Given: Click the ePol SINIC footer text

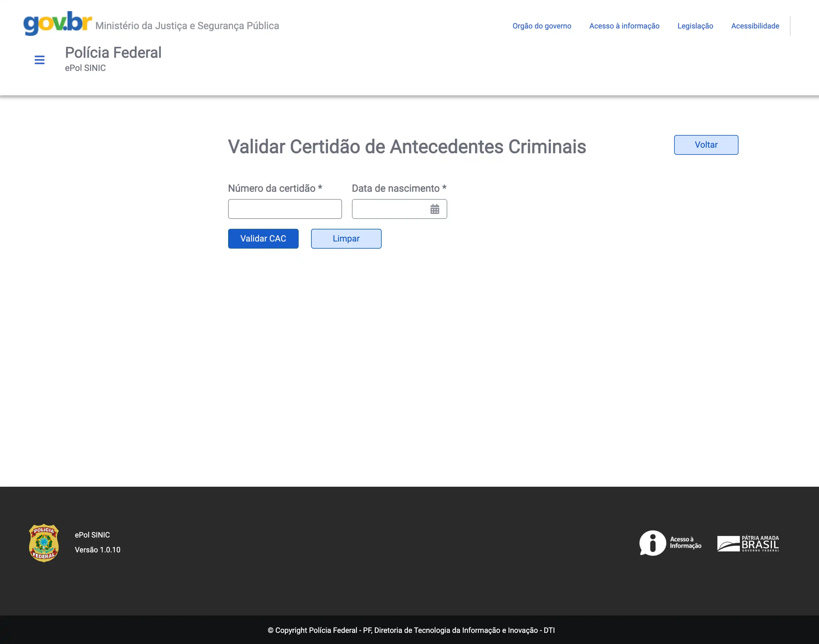Looking at the screenshot, I should point(92,535).
